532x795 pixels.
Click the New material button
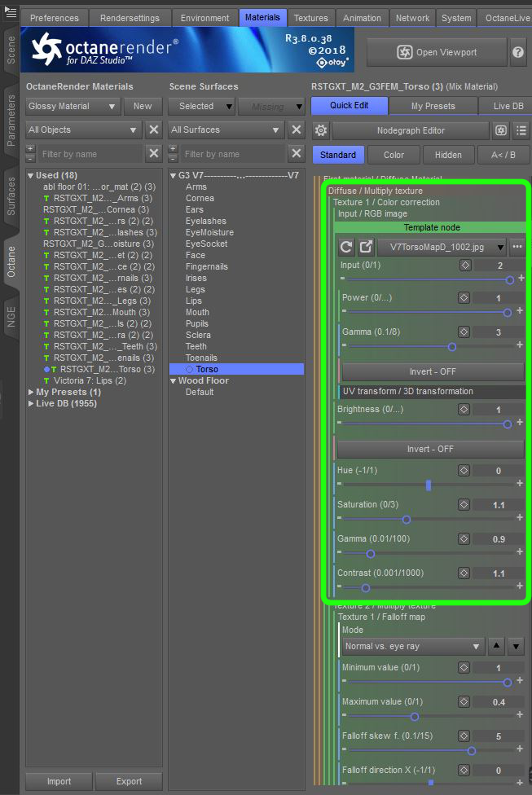[x=143, y=106]
